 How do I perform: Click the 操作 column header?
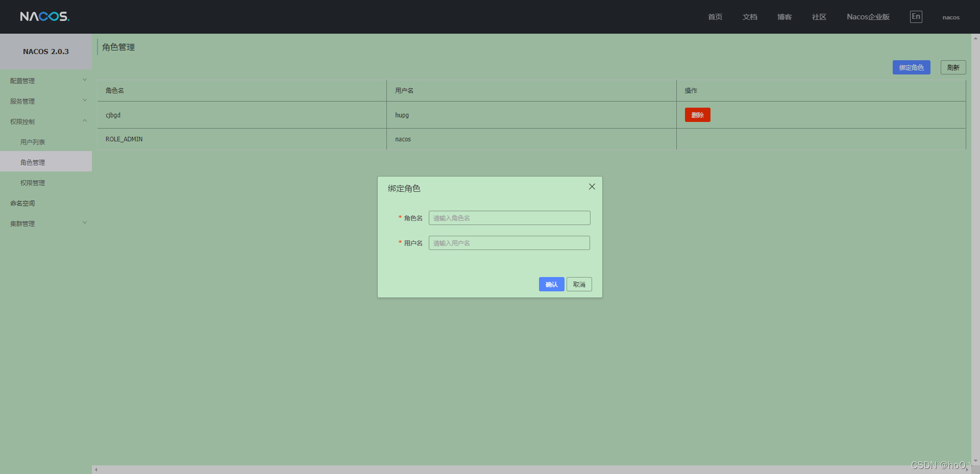[x=821, y=90]
